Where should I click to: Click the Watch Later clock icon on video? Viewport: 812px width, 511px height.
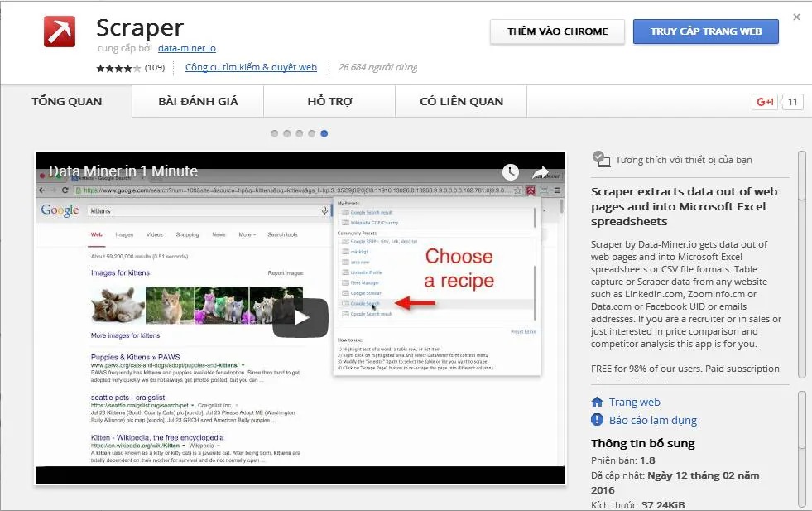[x=510, y=172]
